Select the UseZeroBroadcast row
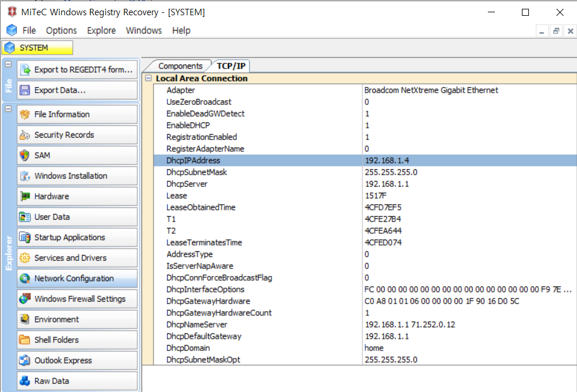Screen dimensions: 577x392 tap(365, 102)
